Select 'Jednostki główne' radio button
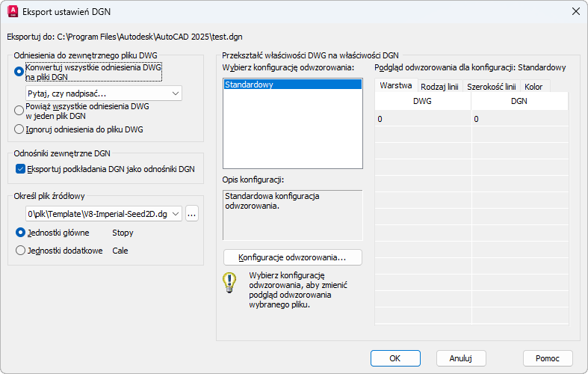This screenshot has height=374, width=588. point(20,233)
